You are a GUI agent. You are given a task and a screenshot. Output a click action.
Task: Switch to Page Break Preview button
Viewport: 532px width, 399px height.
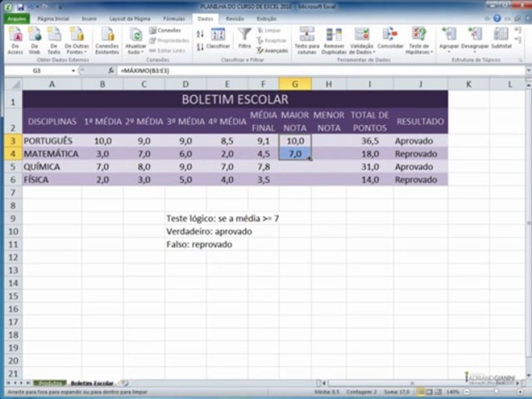click(438, 392)
